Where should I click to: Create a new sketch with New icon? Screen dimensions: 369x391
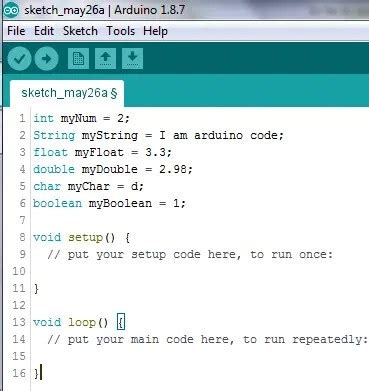[78, 59]
